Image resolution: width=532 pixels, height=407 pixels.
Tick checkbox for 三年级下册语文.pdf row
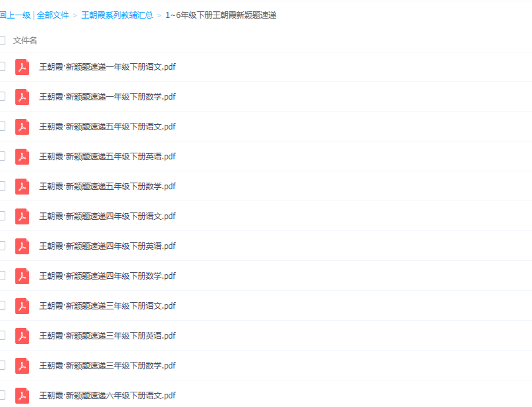2,305
